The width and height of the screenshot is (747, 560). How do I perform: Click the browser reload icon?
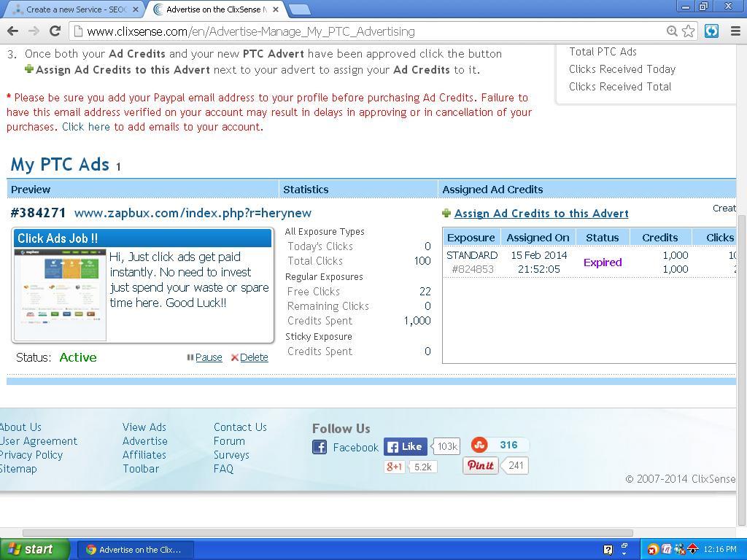[x=55, y=31]
